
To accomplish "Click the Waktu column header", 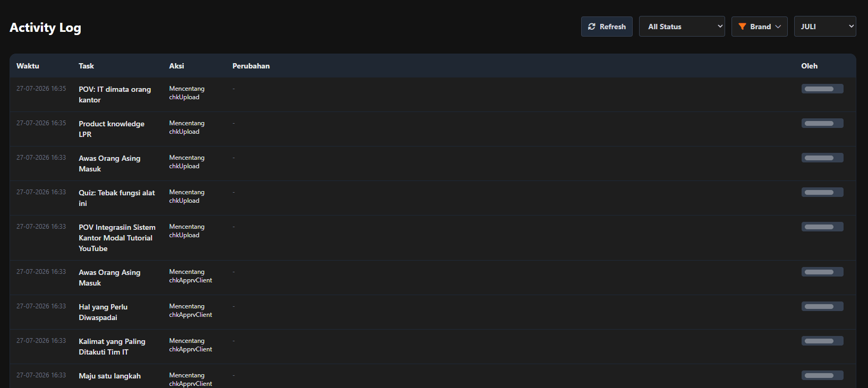I will (x=28, y=66).
